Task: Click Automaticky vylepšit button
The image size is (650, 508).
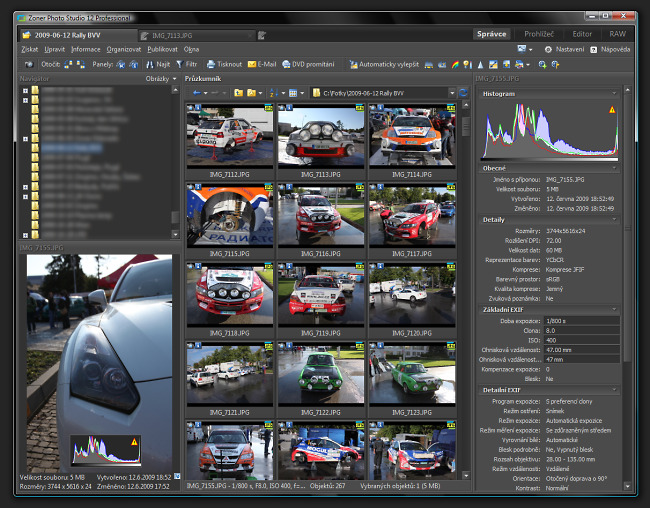Action: pyautogui.click(x=384, y=64)
